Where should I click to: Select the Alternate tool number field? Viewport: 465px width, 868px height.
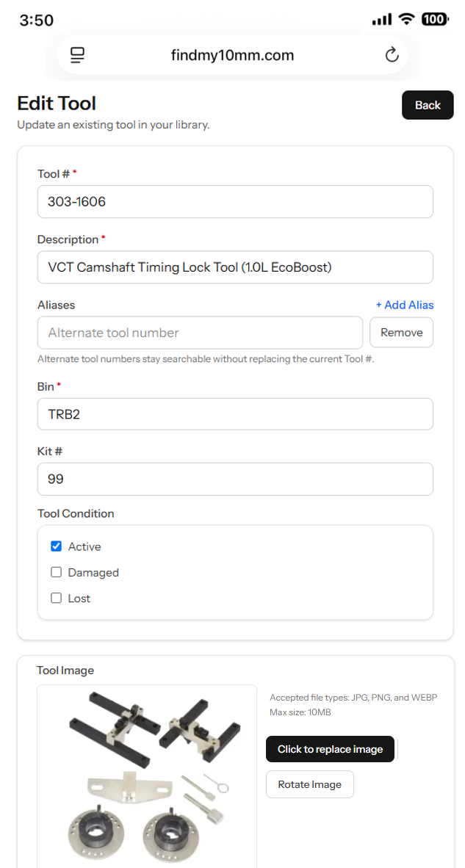pos(200,333)
